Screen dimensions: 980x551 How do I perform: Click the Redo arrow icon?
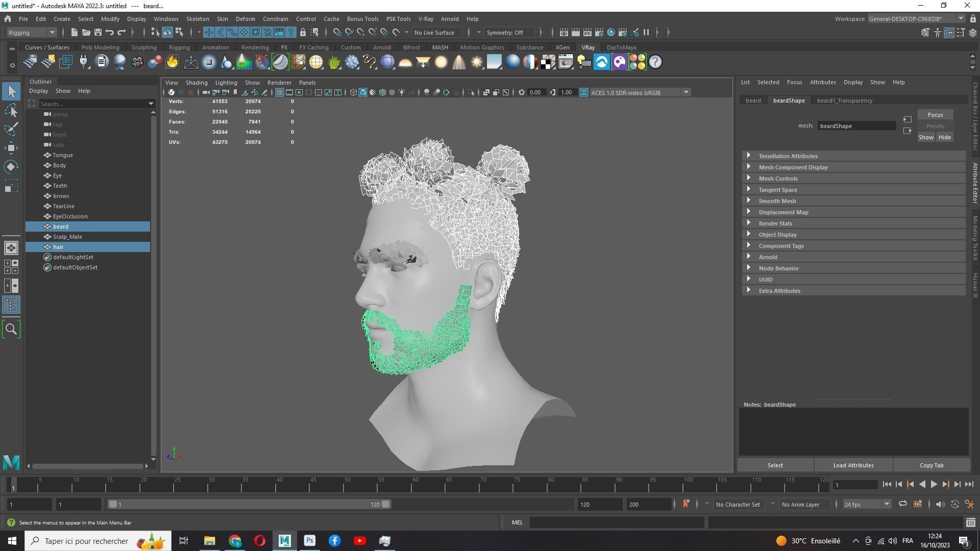[121, 33]
